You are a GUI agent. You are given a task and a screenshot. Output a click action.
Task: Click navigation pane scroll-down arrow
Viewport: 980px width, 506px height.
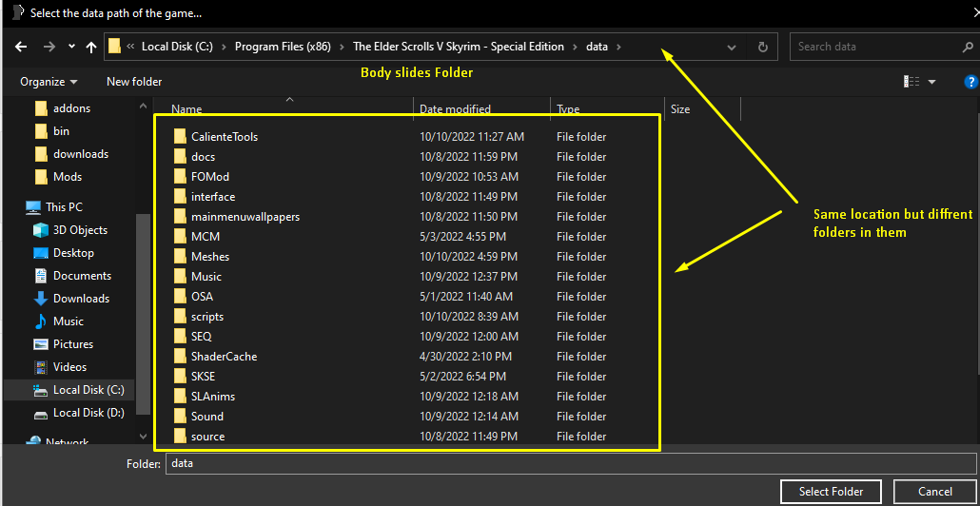pos(143,436)
